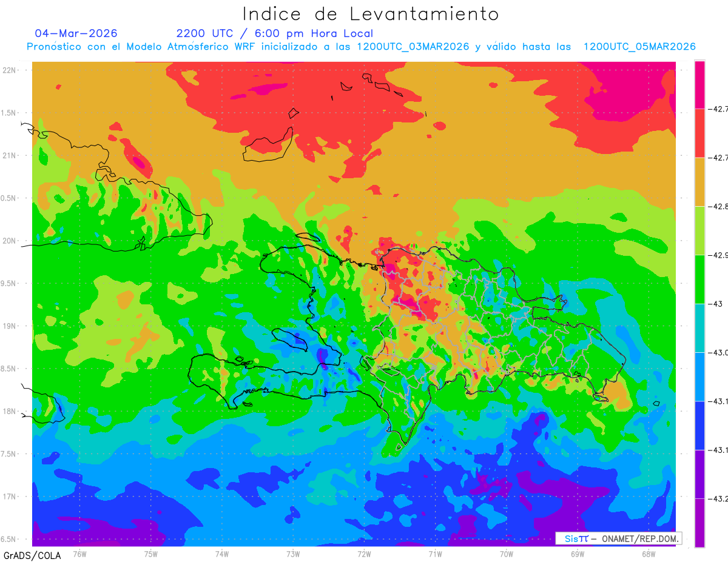
Task: Click the title 'Indice de Levantamiento'
Action: click(x=370, y=14)
